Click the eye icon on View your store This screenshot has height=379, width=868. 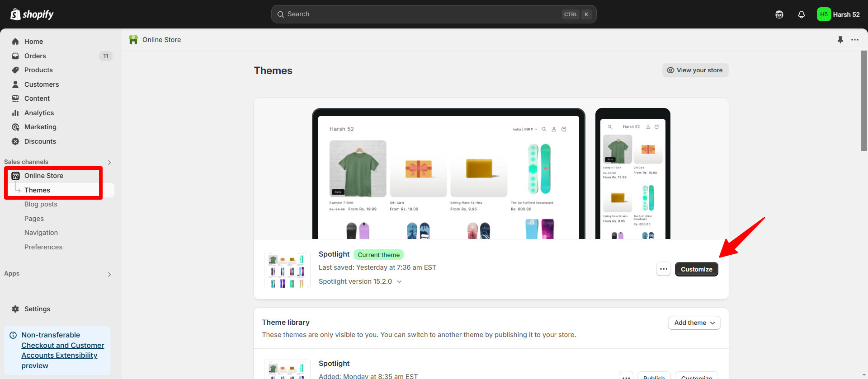coord(670,70)
